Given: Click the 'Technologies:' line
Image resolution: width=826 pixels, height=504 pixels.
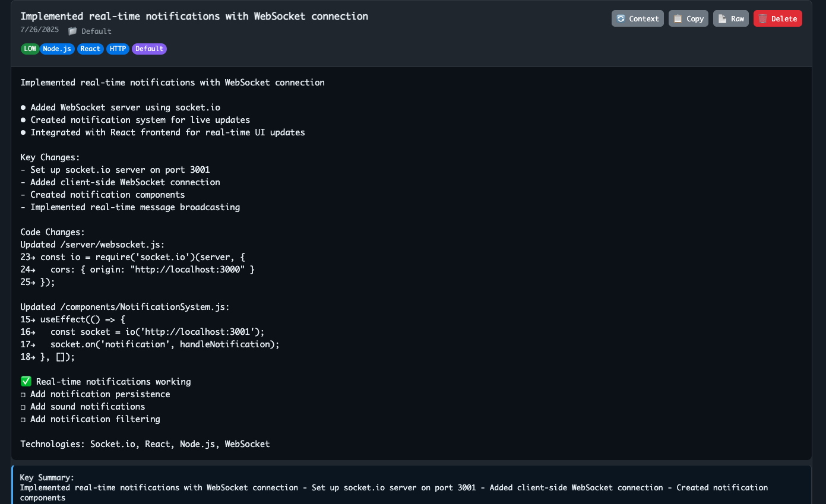Looking at the screenshot, I should point(145,444).
